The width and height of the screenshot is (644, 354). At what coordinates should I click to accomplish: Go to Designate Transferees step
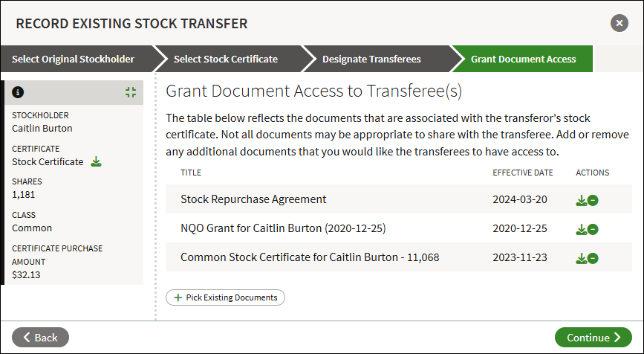coord(371,59)
